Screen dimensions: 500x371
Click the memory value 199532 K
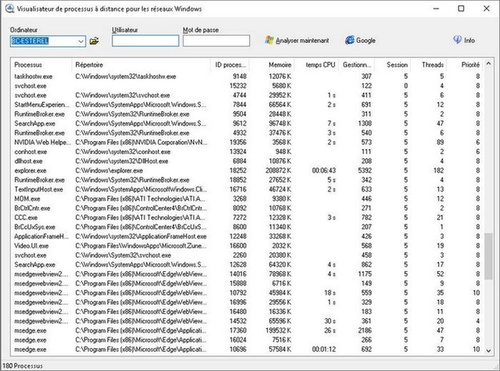[x=278, y=331]
